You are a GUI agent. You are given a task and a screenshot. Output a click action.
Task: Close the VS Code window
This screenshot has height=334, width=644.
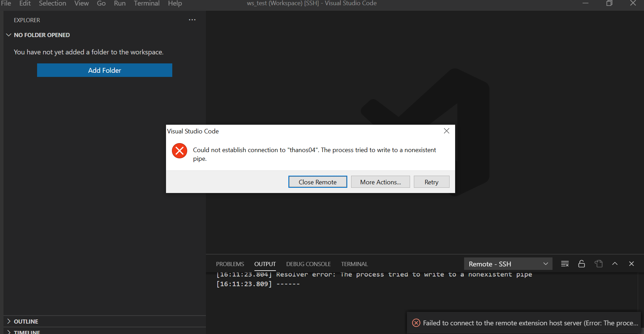(x=633, y=3)
